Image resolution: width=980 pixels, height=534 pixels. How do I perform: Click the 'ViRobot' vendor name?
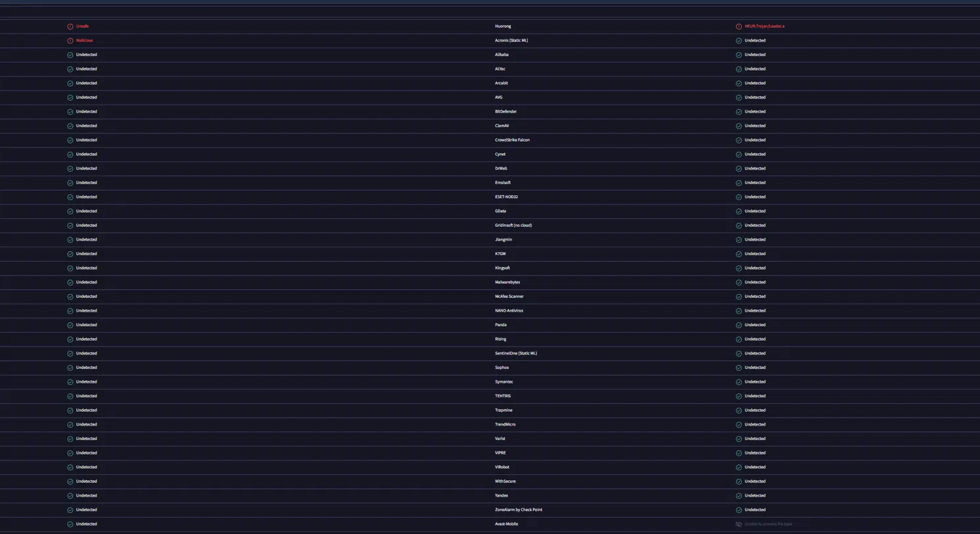coord(502,467)
